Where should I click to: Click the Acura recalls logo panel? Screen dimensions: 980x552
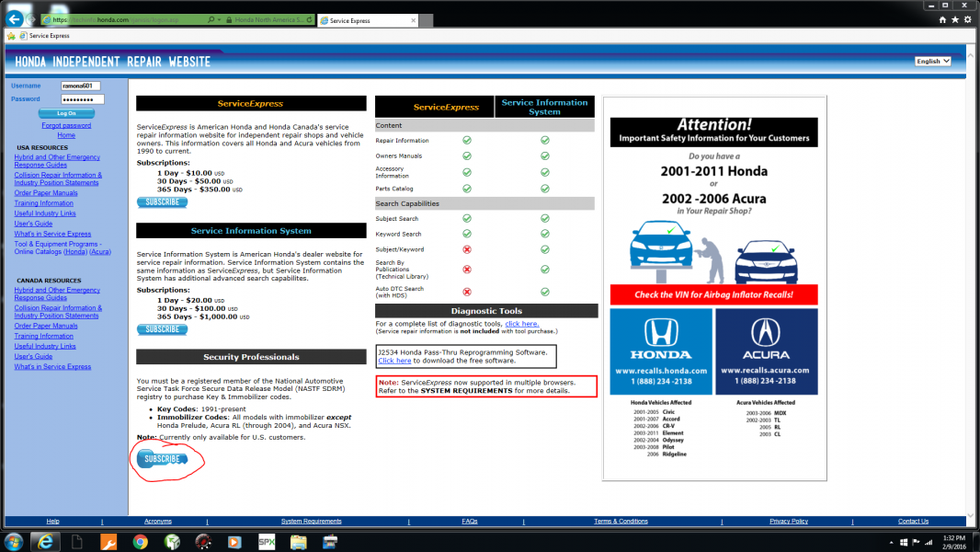pyautogui.click(x=766, y=351)
